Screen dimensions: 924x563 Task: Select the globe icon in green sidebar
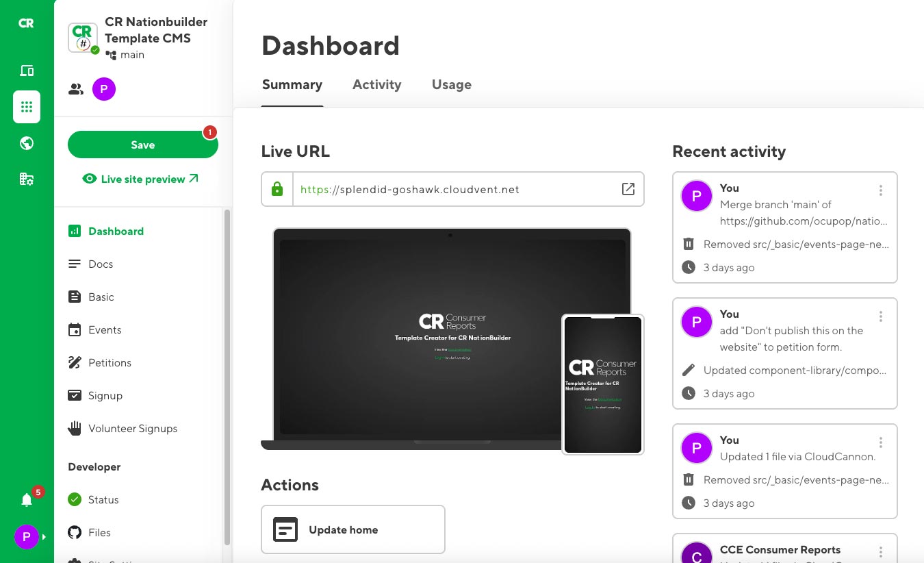point(26,142)
